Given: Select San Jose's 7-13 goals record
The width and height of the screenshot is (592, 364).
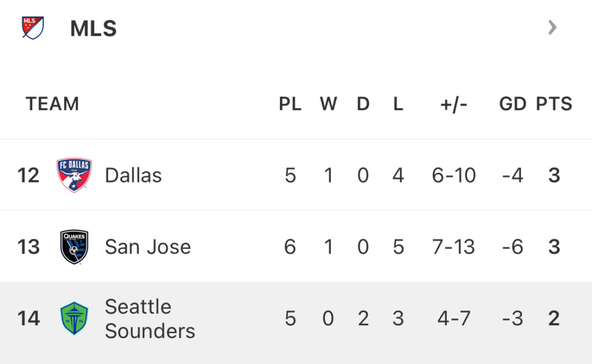Looking at the screenshot, I should click(x=453, y=247).
